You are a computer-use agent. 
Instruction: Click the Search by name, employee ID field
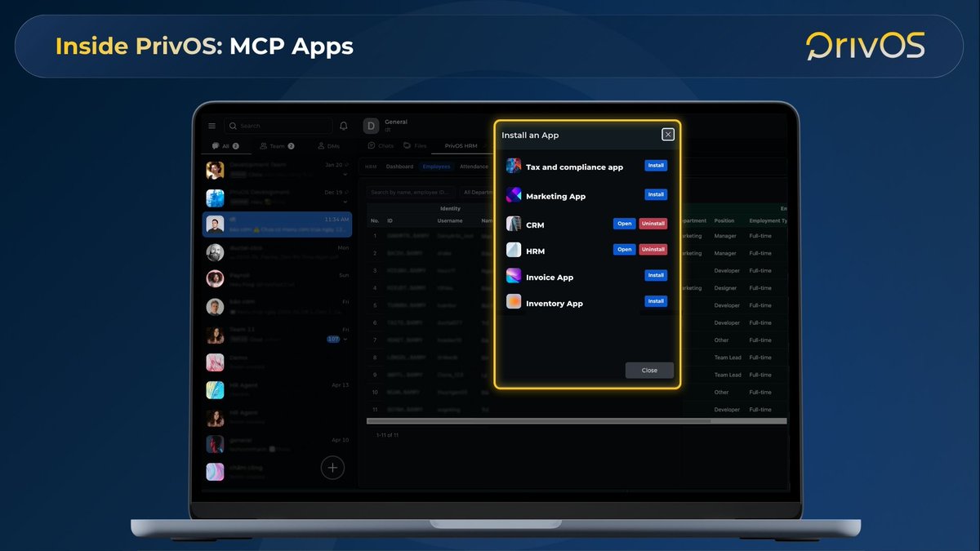pyautogui.click(x=412, y=193)
